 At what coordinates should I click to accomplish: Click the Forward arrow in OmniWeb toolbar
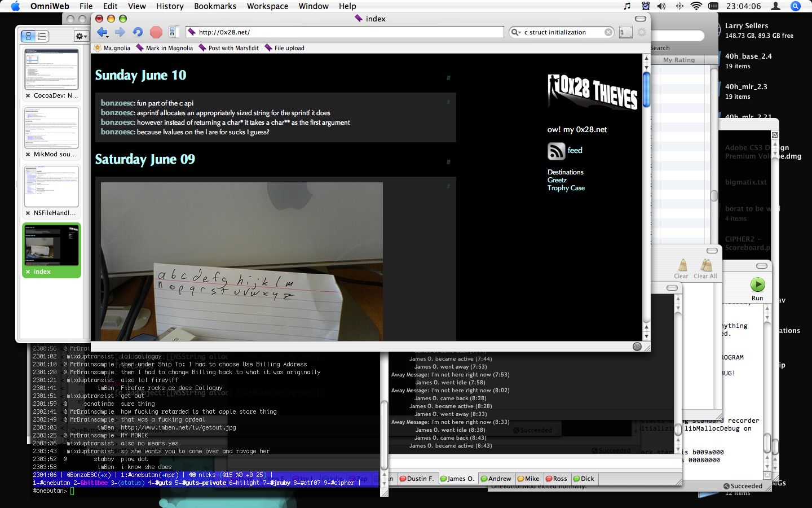tap(120, 32)
